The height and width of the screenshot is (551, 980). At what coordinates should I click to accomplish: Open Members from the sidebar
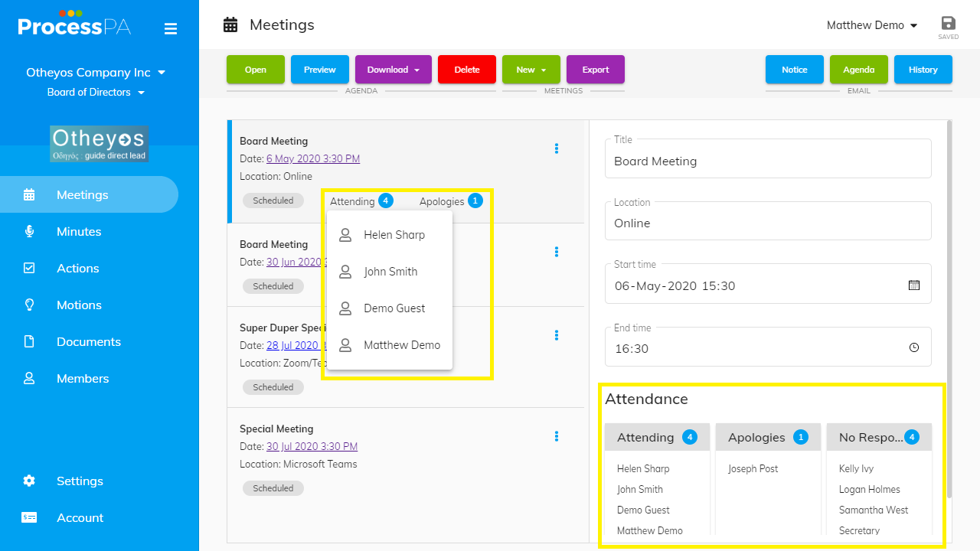[x=83, y=378]
